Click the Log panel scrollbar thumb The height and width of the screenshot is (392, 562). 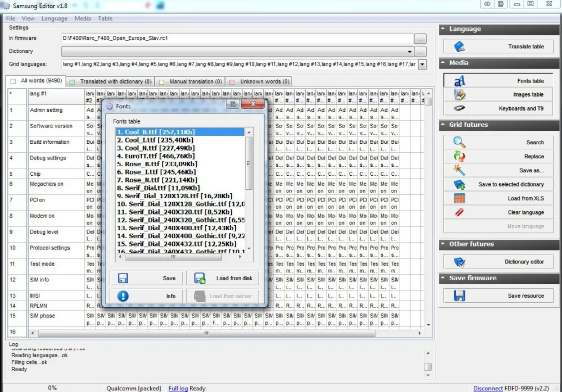(428, 367)
